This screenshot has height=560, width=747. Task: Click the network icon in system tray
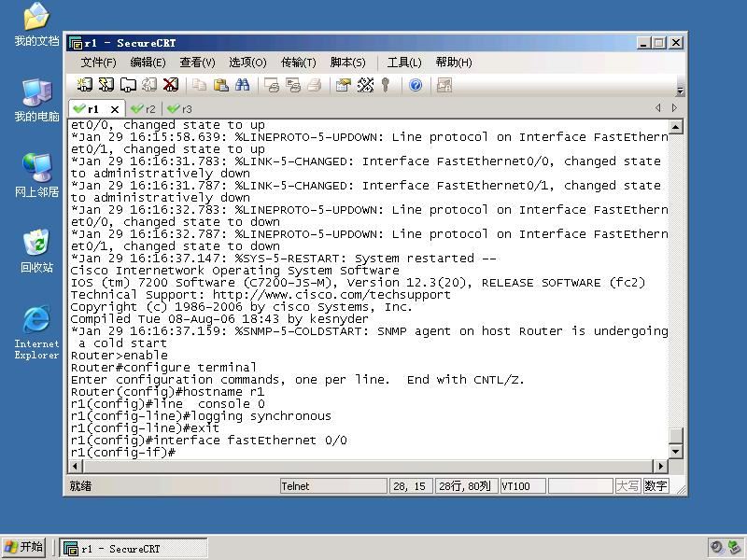(x=735, y=548)
